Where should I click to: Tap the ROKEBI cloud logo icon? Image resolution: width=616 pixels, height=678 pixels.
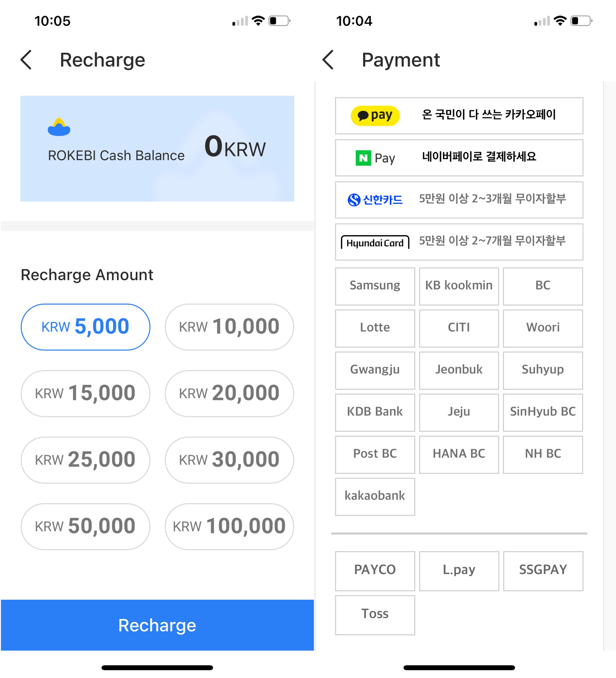pyautogui.click(x=59, y=127)
